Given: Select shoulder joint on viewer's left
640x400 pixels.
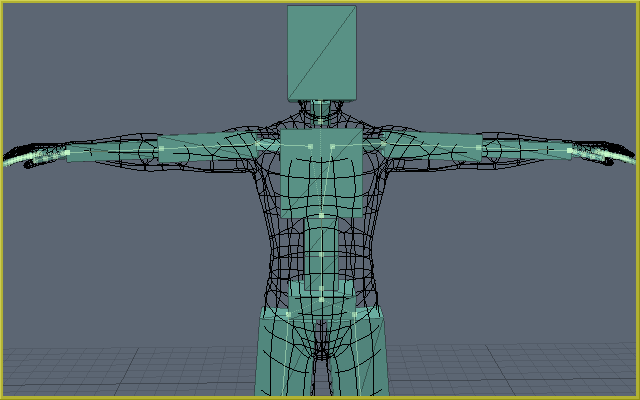Looking at the screenshot, I should tap(258, 145).
